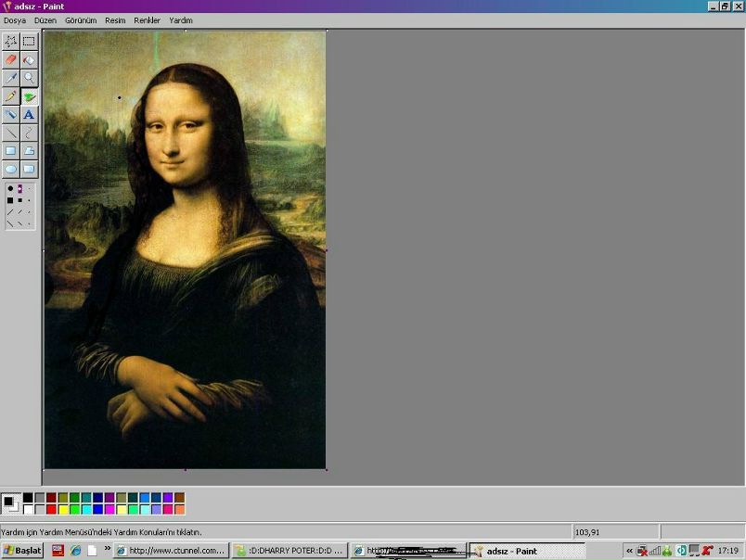Viewport: 746px width, 560px height.
Task: Select the Rounded Rectangle tool
Action: 29,169
